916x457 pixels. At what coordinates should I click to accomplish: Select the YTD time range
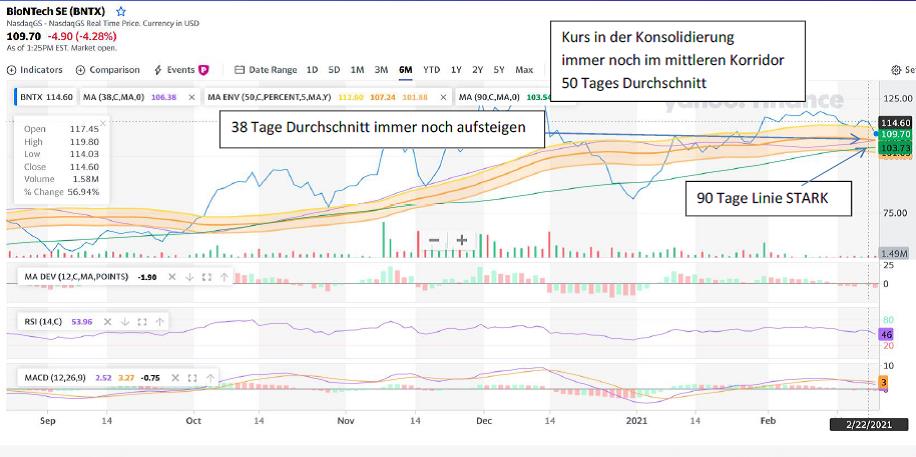[432, 70]
